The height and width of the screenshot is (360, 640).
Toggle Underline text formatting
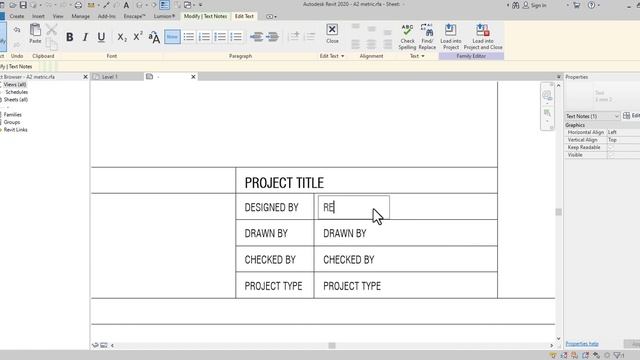101,37
